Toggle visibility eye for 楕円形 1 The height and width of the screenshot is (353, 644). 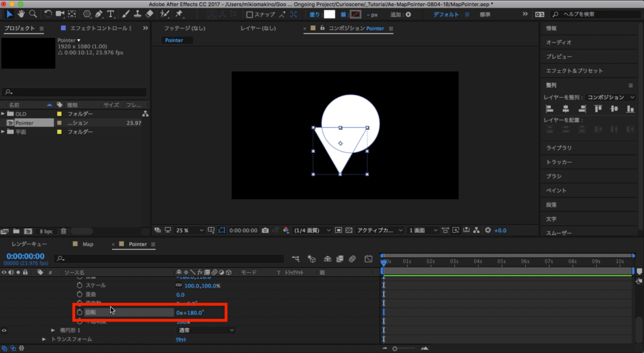click(4, 330)
